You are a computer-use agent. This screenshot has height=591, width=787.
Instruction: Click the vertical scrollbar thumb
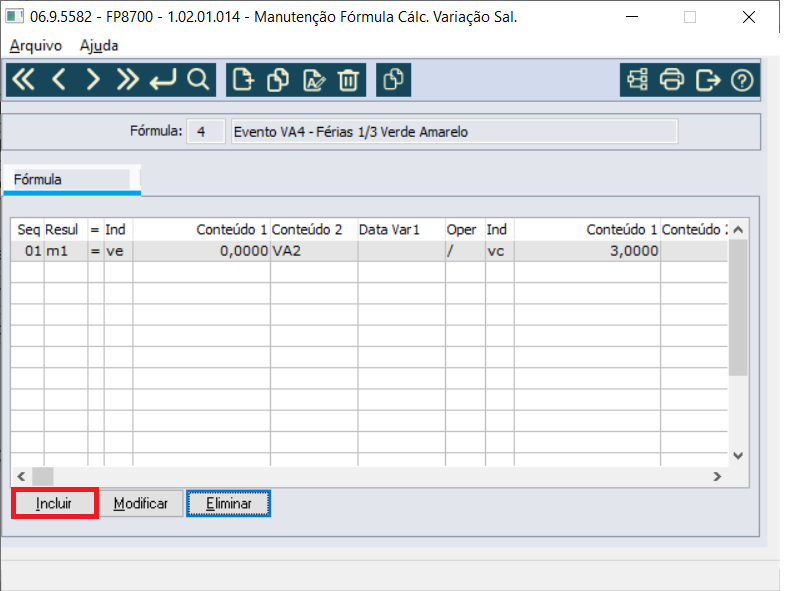[x=738, y=307]
